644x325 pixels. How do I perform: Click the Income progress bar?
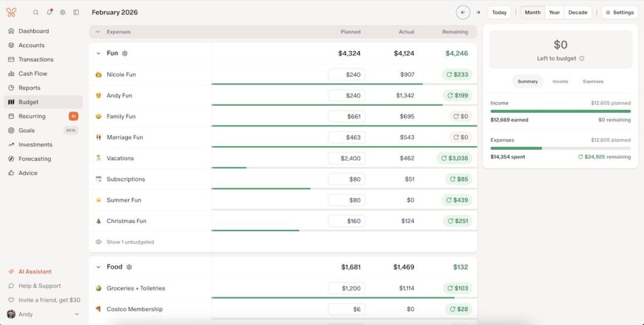pos(560,111)
